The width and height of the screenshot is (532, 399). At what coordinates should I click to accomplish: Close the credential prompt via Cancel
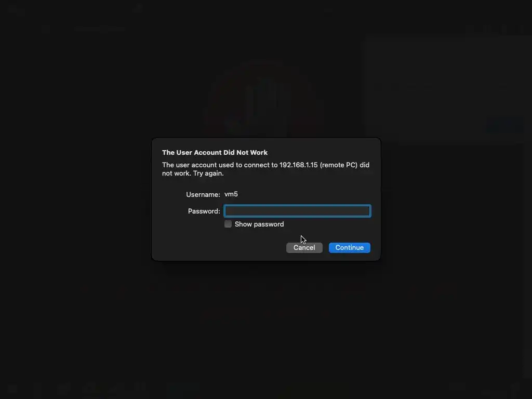click(304, 248)
